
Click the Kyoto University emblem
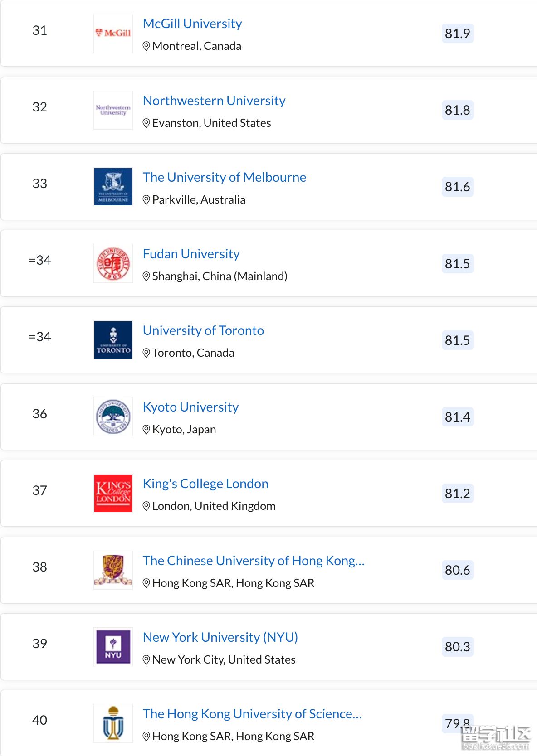(x=113, y=417)
